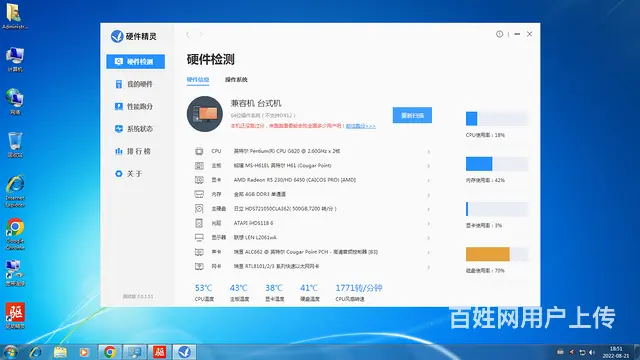Expand the MS-H61EL motherboard row chevron
The height and width of the screenshot is (360, 640).
click(x=429, y=166)
